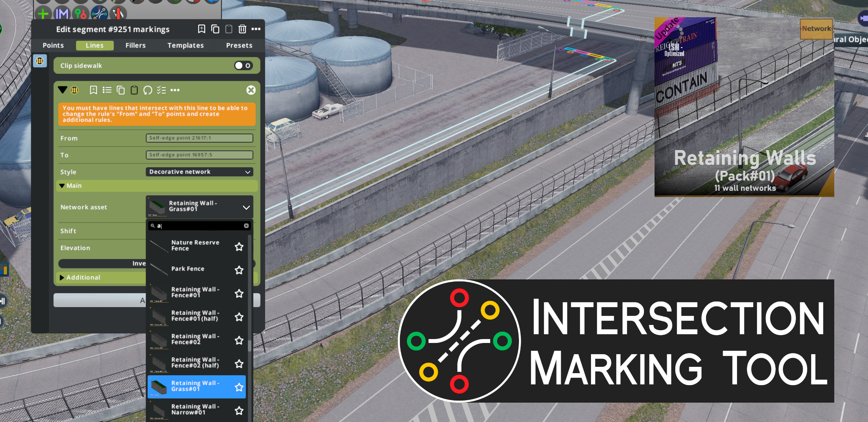868x422 pixels.
Task: Copy segment markings using the copy icon
Action: [215, 29]
